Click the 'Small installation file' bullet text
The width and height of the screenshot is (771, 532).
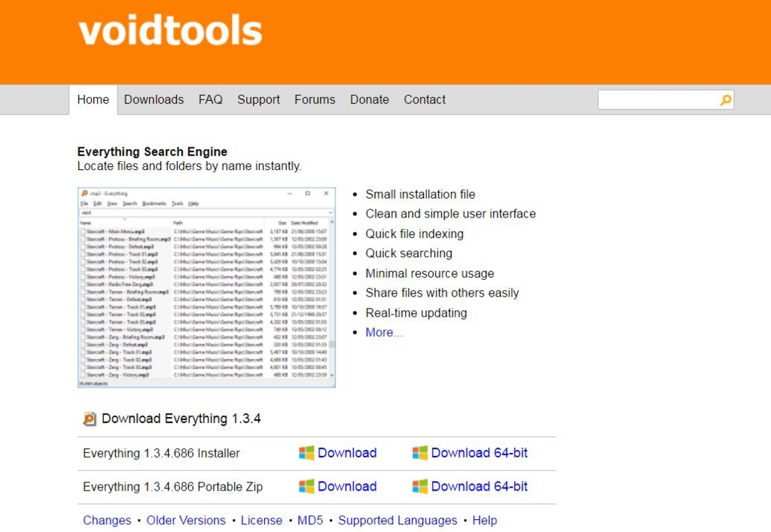coord(420,195)
